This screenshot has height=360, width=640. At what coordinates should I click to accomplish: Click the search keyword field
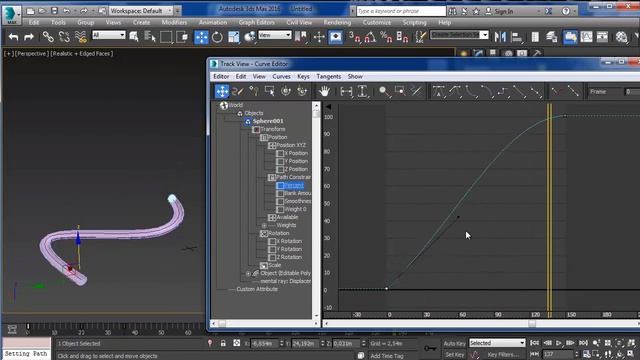401,11
